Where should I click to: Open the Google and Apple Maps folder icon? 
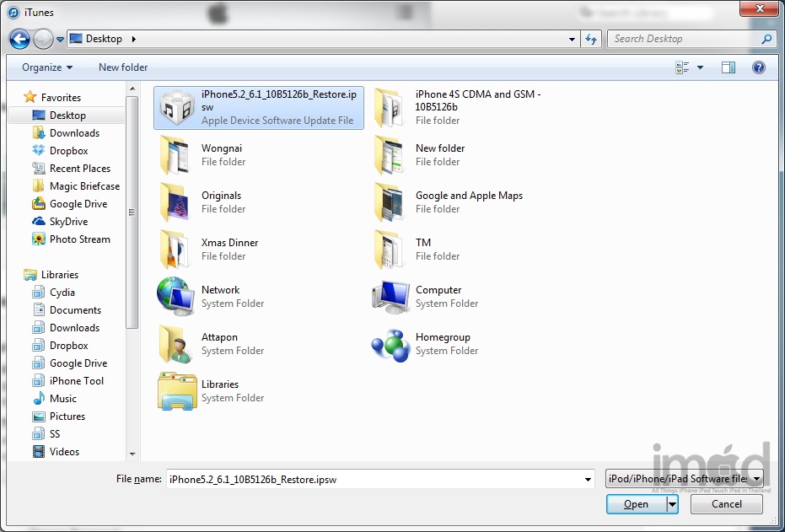(390, 202)
